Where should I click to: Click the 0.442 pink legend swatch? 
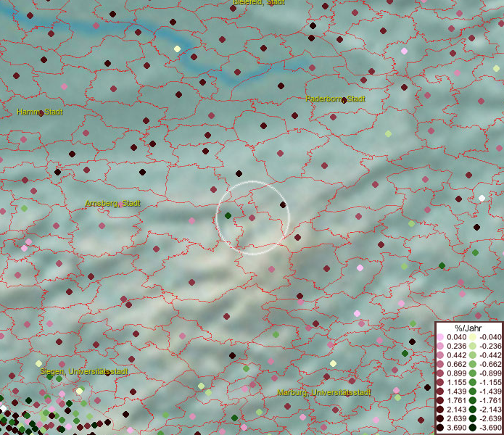(x=440, y=355)
